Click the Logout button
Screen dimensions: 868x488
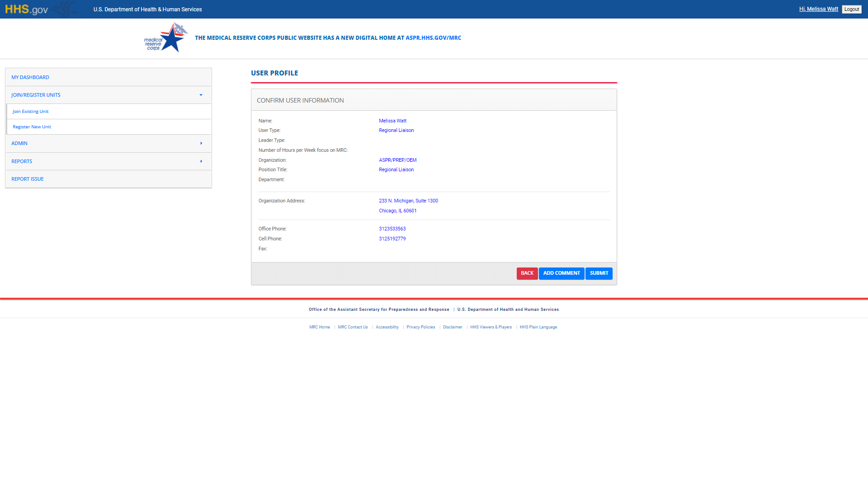click(851, 9)
